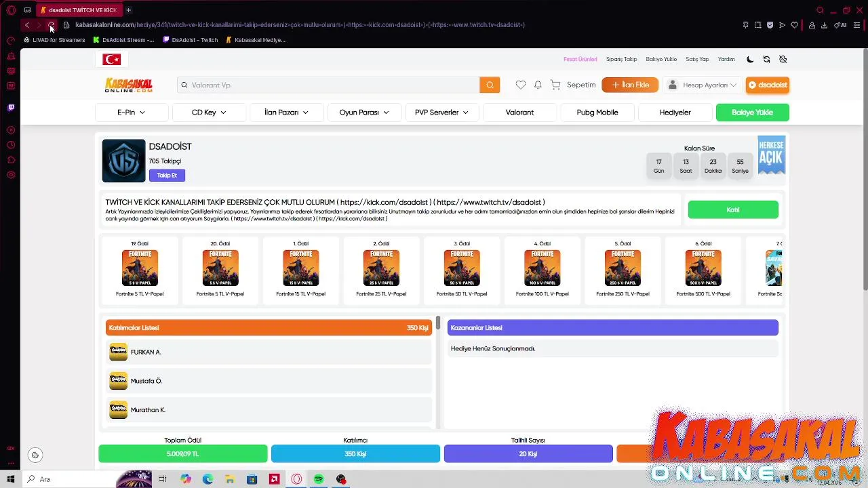Screen dimensions: 868x488
Task: Focus the Valorant Vp search field
Action: [329, 85]
